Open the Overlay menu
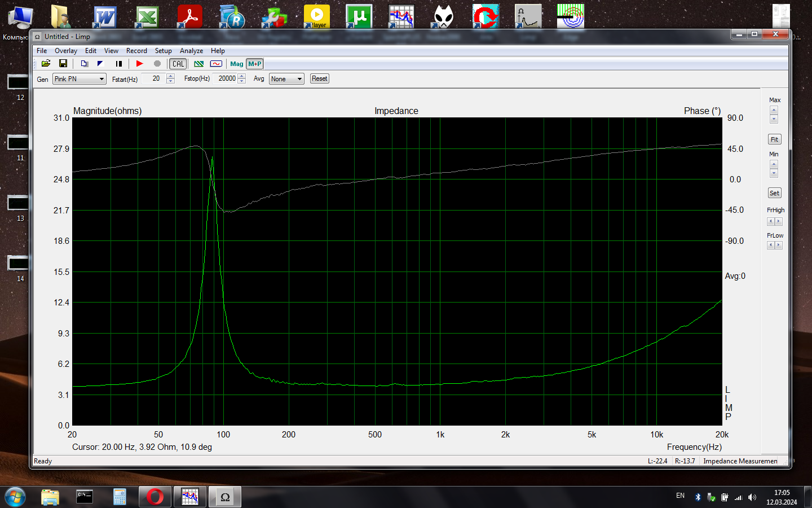The width and height of the screenshot is (812, 508). click(66, 51)
